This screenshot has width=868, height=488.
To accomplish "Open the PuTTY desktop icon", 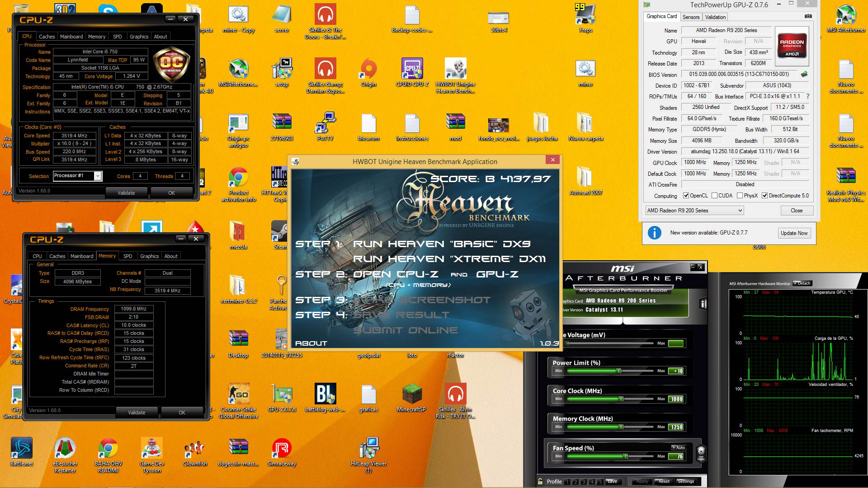I will pos(325,127).
